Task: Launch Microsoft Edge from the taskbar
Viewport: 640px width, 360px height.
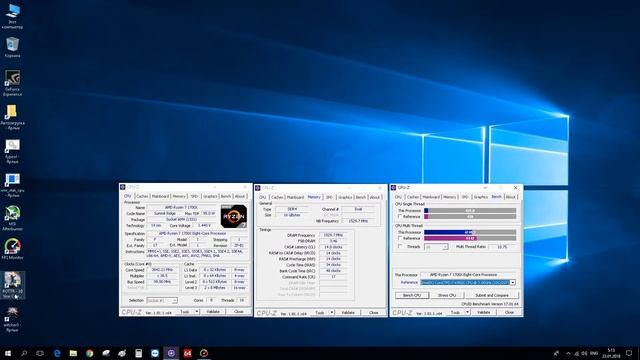Action: 57,353
